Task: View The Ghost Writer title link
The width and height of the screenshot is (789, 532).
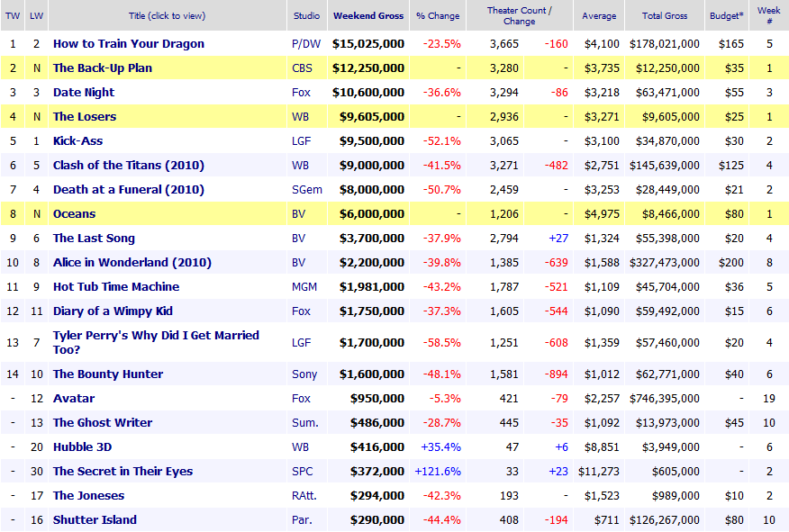Action: pos(103,423)
